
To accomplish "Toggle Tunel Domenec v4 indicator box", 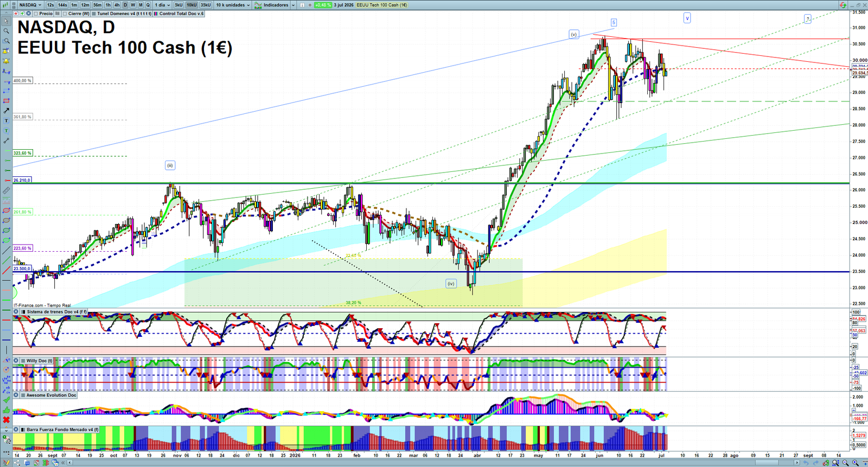I will (x=93, y=14).
